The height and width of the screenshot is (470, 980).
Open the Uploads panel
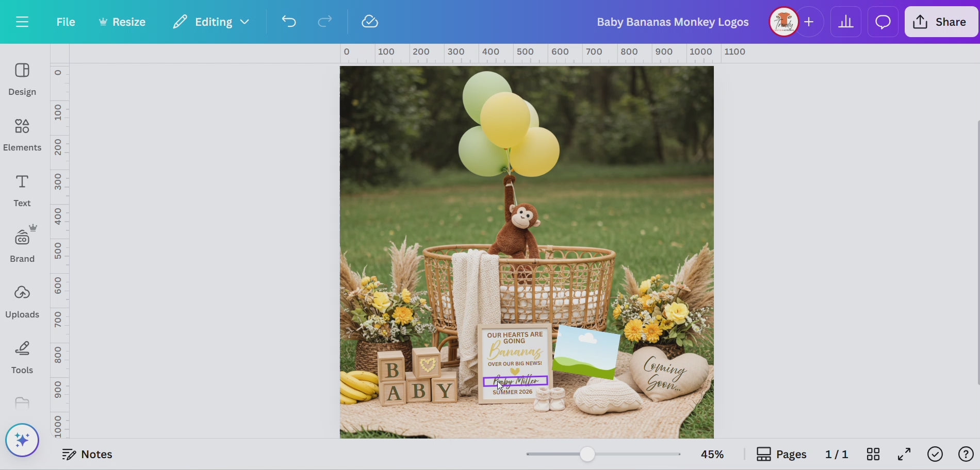[x=22, y=302]
